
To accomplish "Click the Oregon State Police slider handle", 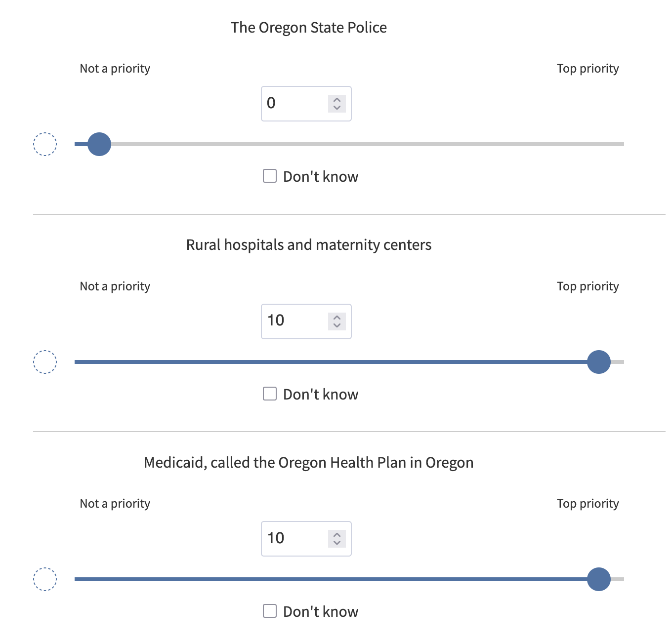I will (x=99, y=144).
